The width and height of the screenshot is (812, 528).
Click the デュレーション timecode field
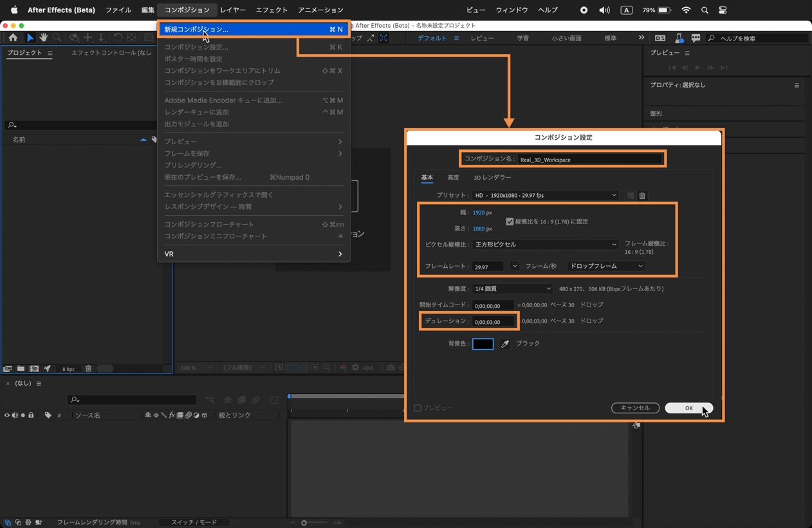pyautogui.click(x=494, y=321)
